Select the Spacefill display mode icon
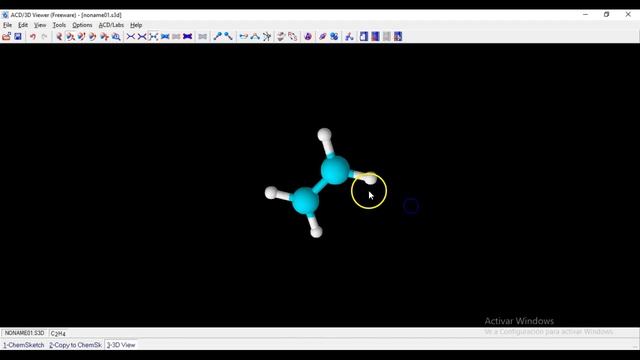640x360 pixels. pyautogui.click(x=165, y=37)
